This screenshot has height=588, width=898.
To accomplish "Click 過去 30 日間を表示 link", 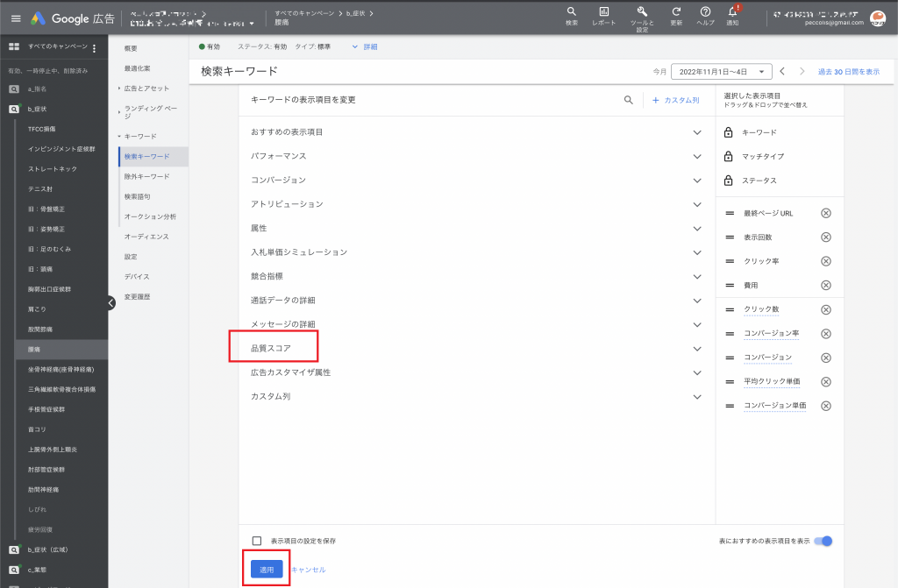I will (849, 72).
